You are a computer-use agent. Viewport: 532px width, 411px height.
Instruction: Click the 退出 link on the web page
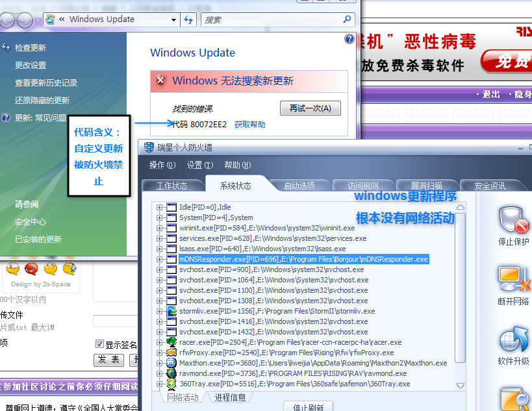(491, 94)
